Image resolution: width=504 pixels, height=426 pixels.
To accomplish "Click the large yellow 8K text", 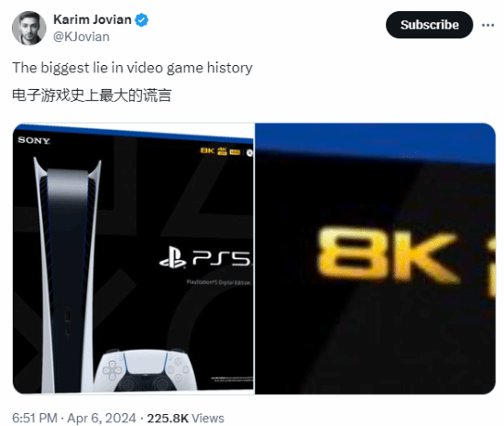I will (388, 256).
